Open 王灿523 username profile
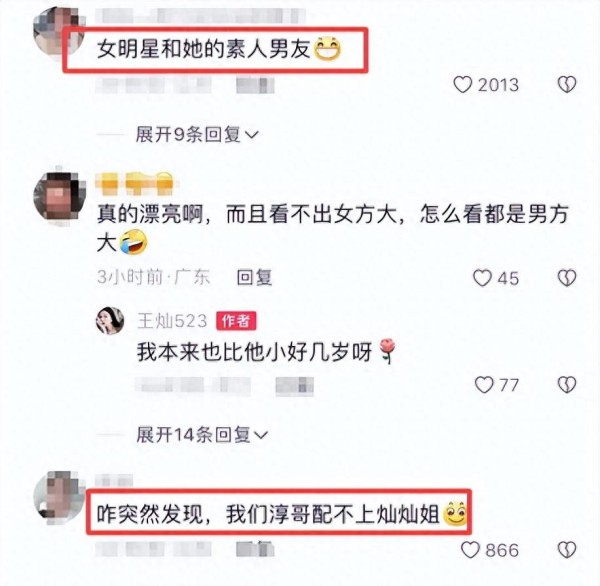The image size is (600, 586). point(172,321)
